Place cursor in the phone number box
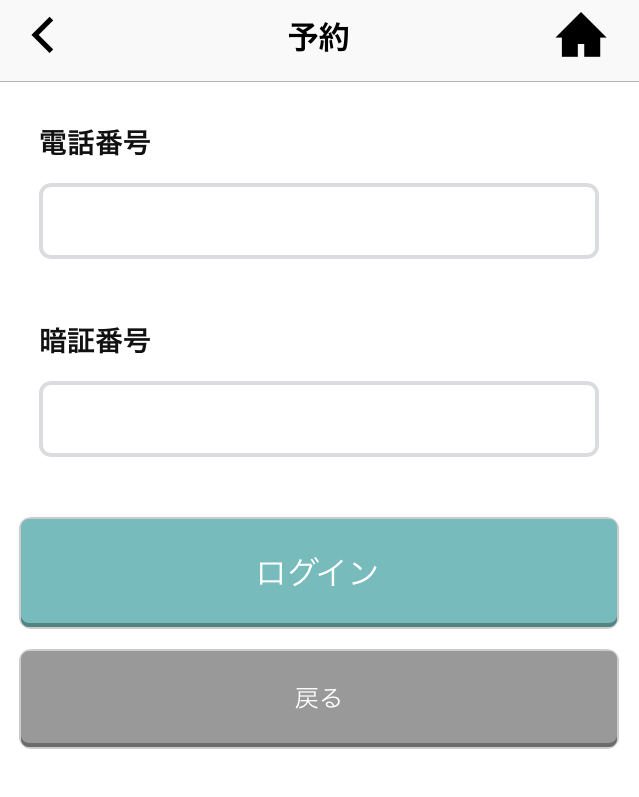The width and height of the screenshot is (639, 797). click(x=319, y=221)
